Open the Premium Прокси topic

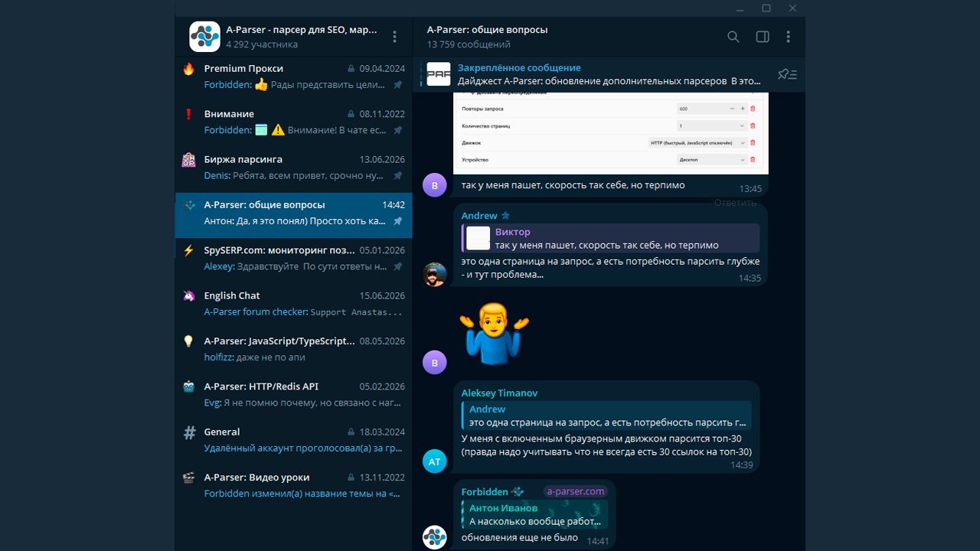(x=293, y=77)
